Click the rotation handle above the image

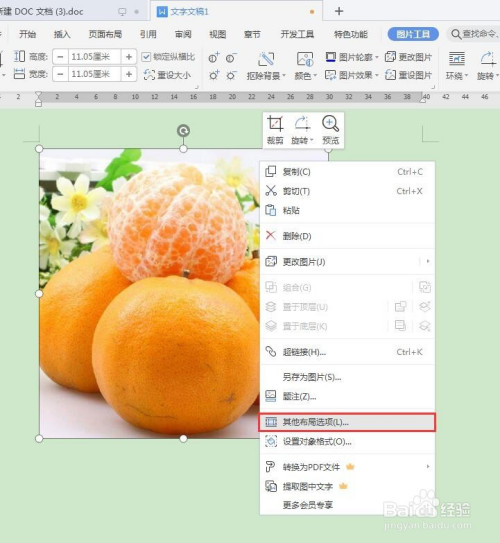183,131
